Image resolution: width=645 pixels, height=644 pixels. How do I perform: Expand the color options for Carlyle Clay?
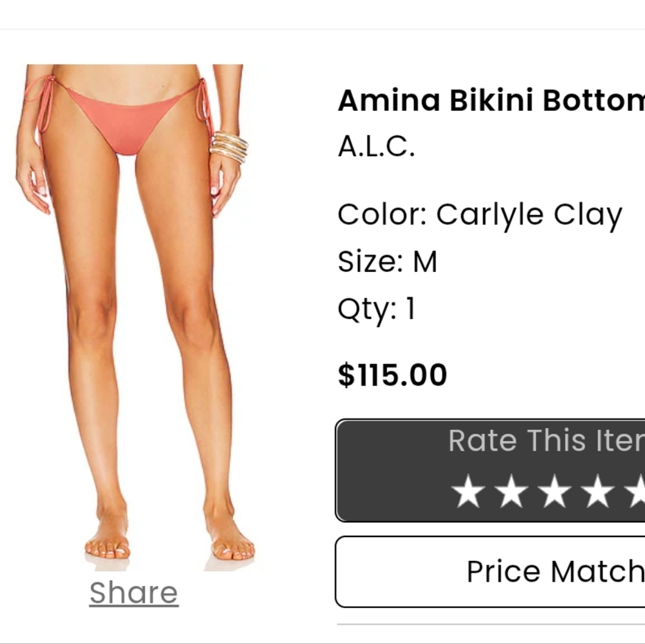tap(480, 213)
